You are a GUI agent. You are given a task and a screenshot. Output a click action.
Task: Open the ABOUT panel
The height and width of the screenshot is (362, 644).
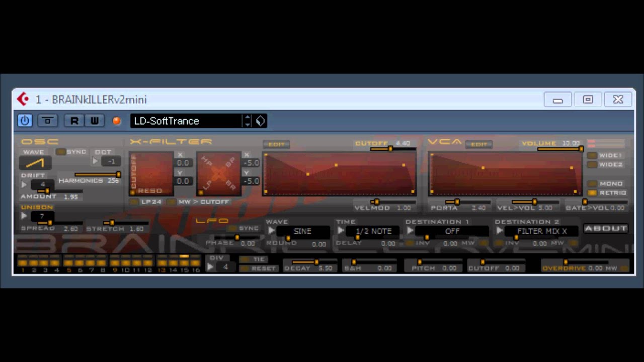click(x=606, y=228)
